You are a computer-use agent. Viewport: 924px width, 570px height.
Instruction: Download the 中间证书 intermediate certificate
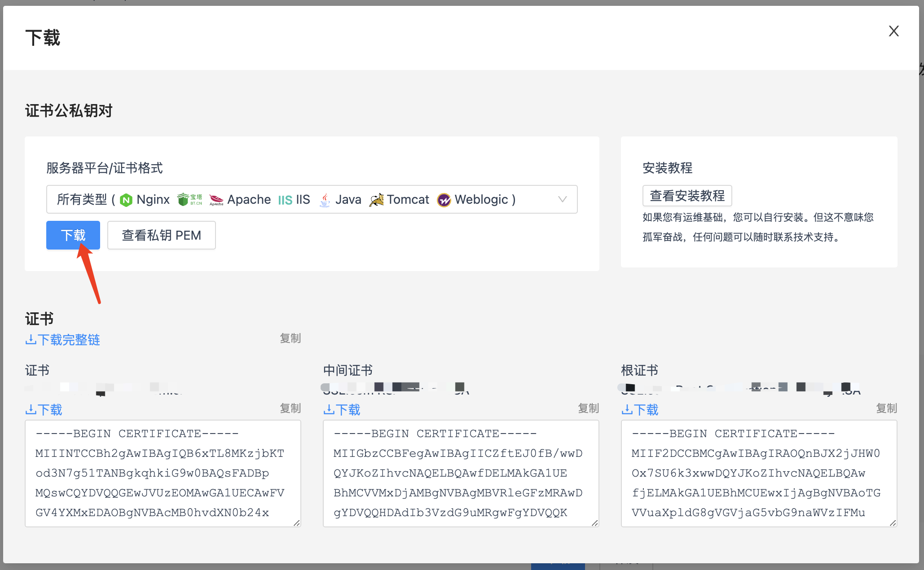tap(342, 410)
